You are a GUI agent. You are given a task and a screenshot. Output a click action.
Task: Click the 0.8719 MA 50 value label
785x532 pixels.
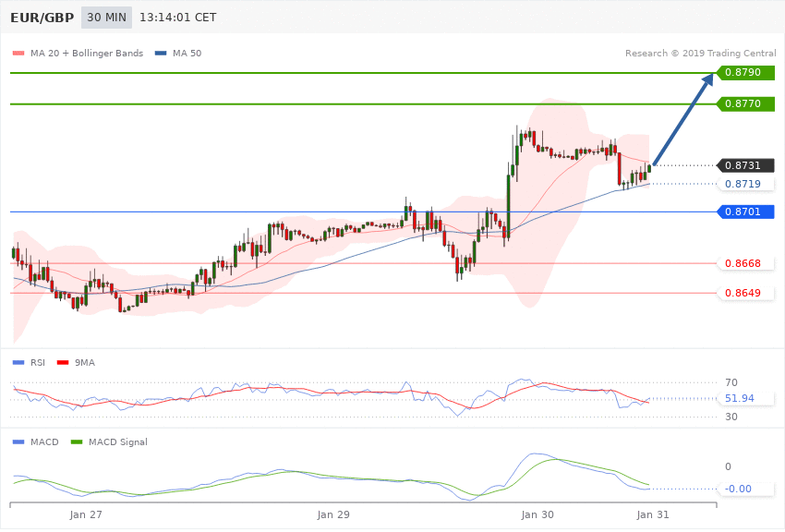tap(746, 184)
